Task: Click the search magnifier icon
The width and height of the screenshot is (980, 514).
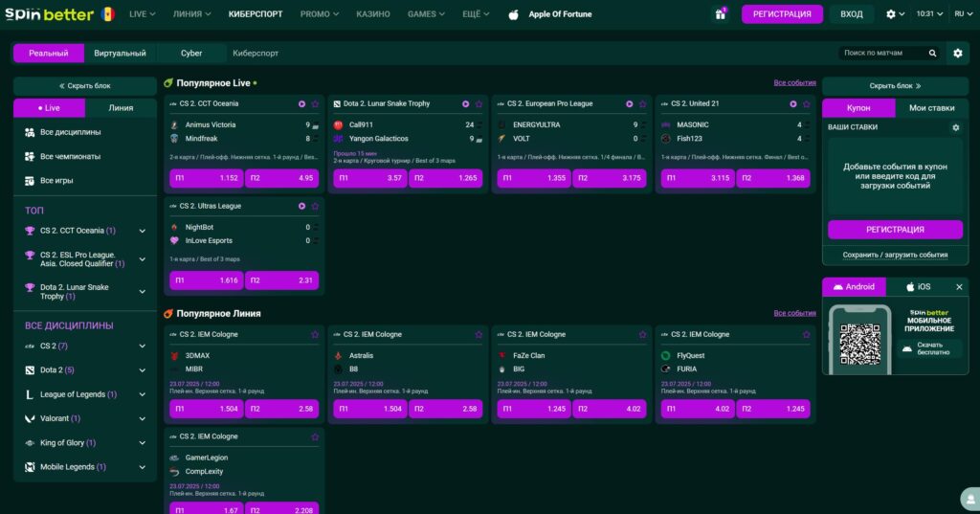Action: coord(933,54)
